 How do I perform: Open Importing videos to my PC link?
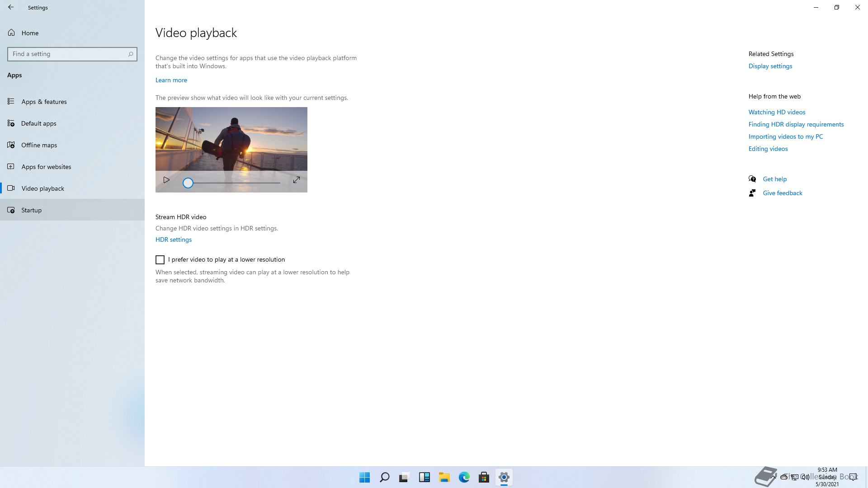(x=786, y=136)
